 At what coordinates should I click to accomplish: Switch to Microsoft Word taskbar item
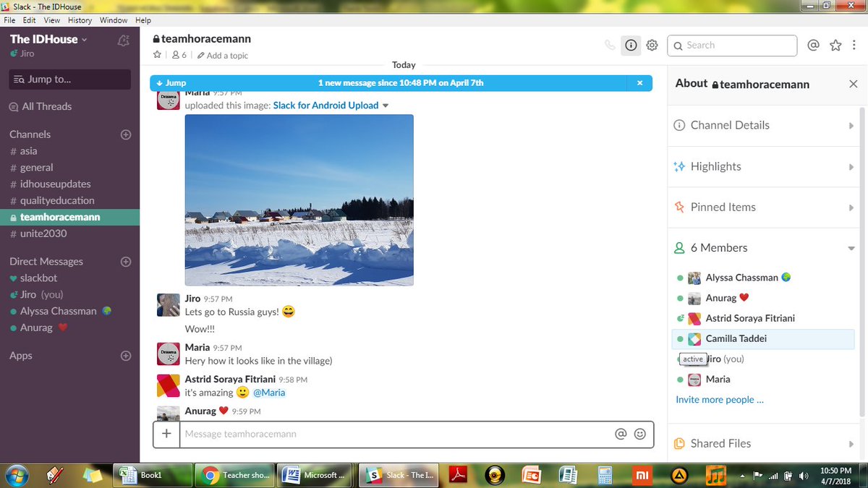click(x=315, y=475)
